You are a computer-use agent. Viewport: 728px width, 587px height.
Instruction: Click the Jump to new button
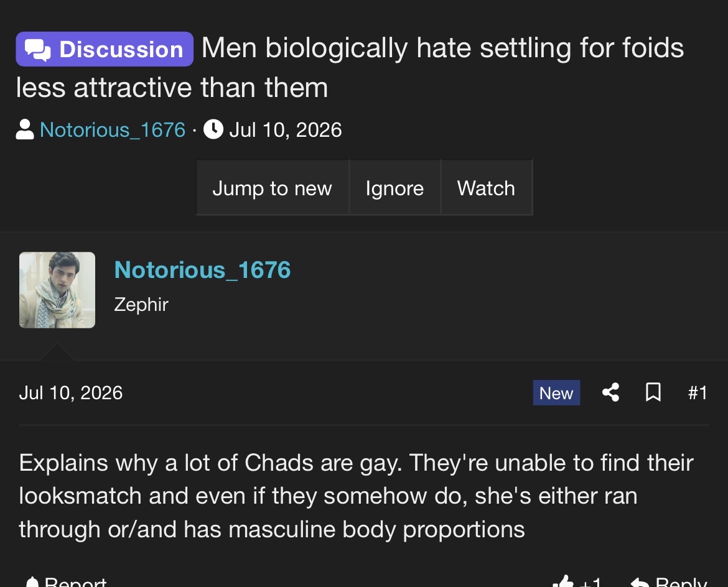pos(273,188)
